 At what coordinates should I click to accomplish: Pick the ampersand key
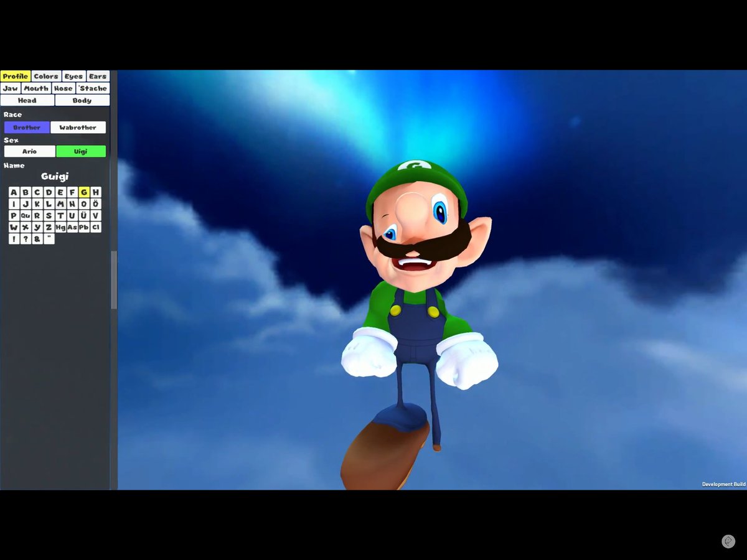37,239
